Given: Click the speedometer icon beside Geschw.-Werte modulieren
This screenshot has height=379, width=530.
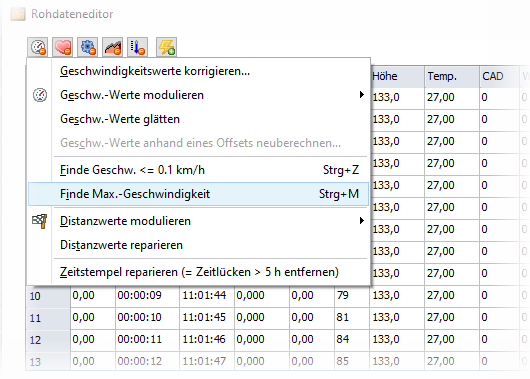Looking at the screenshot, I should click(40, 95).
